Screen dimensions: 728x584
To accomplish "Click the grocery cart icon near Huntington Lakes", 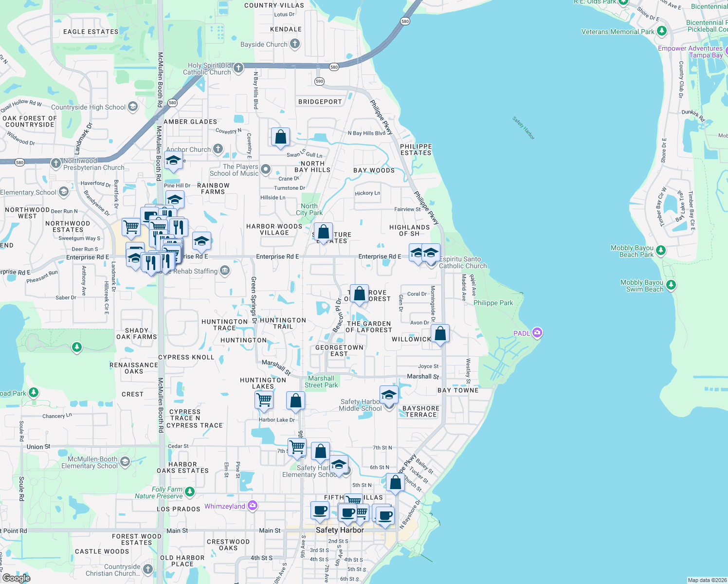I will [263, 400].
